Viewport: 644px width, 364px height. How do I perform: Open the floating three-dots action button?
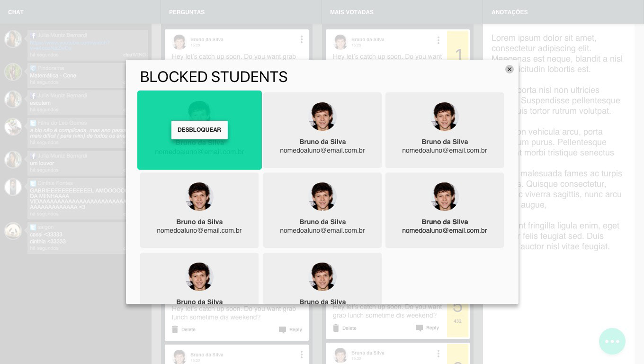[612, 341]
